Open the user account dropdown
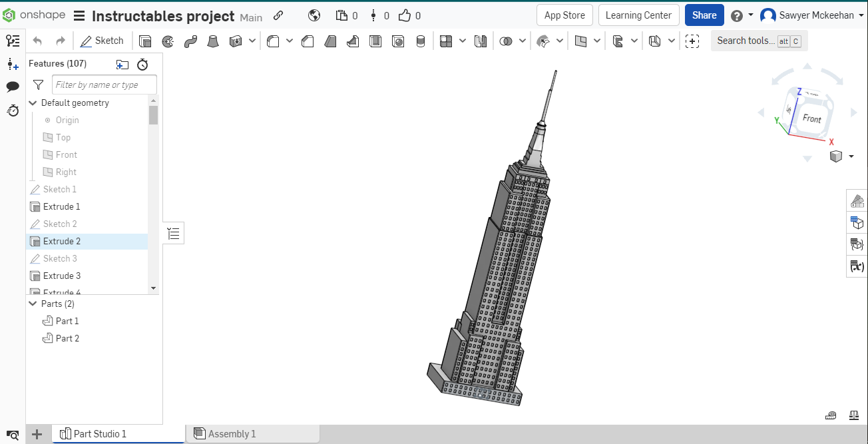868x444 pixels. [x=811, y=15]
